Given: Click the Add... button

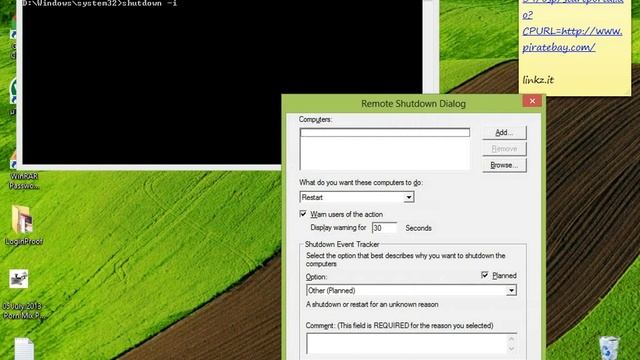Looking at the screenshot, I should click(504, 133).
